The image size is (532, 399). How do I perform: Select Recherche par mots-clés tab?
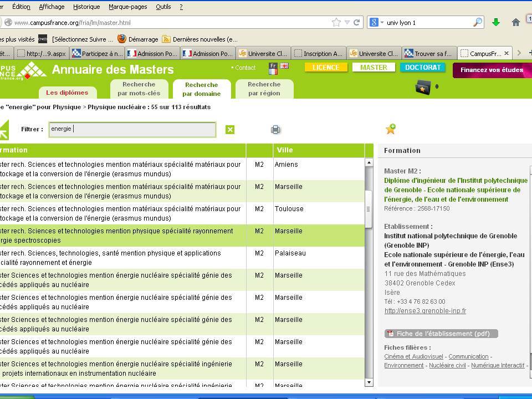pyautogui.click(x=139, y=89)
